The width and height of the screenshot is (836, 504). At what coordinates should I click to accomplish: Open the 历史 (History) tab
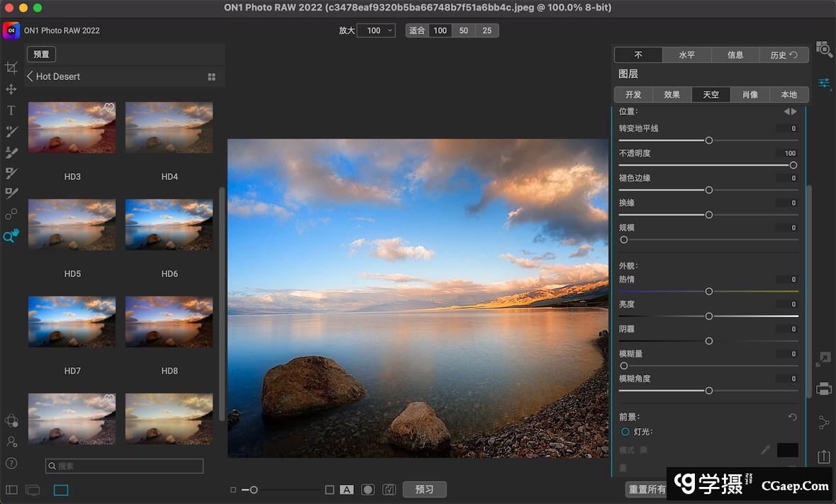[x=784, y=55]
